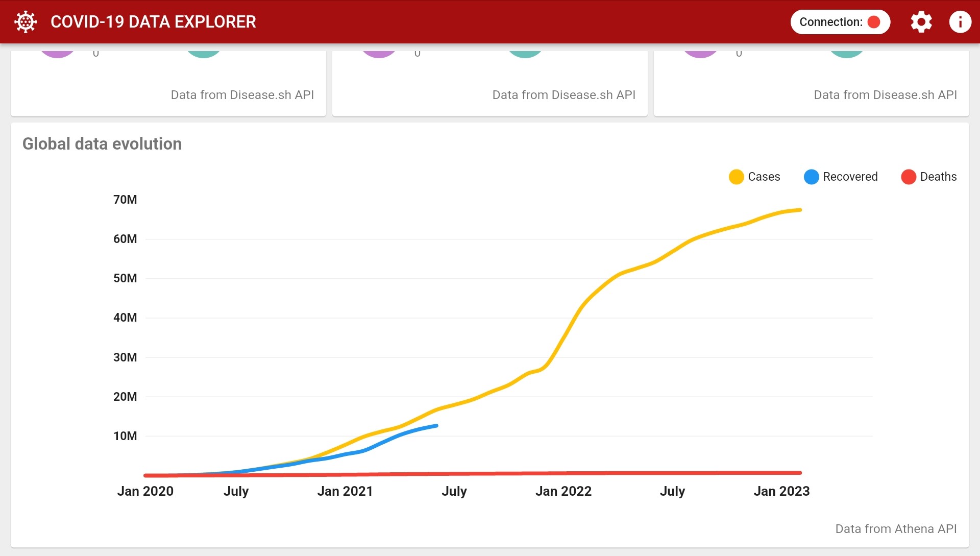Click the yellow Cases legend swatch
Image resolution: width=980 pixels, height=556 pixels.
pos(736,177)
